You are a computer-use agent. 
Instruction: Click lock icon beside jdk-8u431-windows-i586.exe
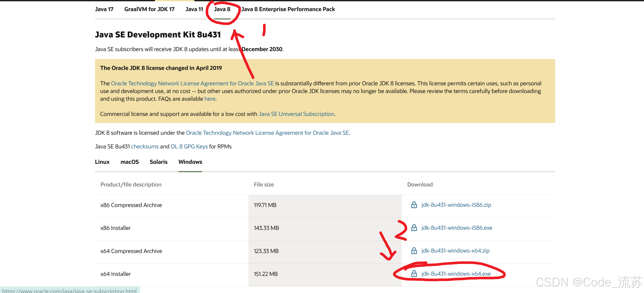coord(414,228)
